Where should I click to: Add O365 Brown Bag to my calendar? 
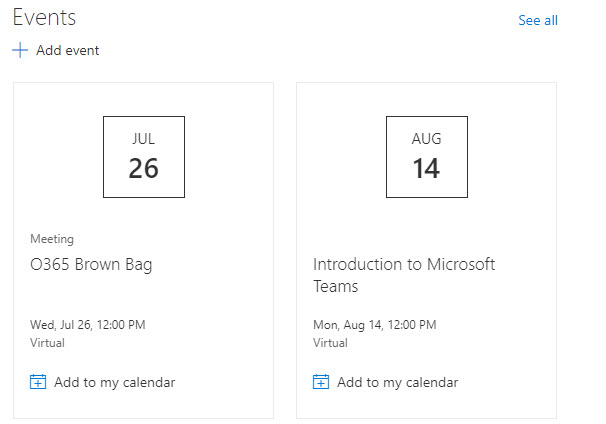[x=114, y=381]
